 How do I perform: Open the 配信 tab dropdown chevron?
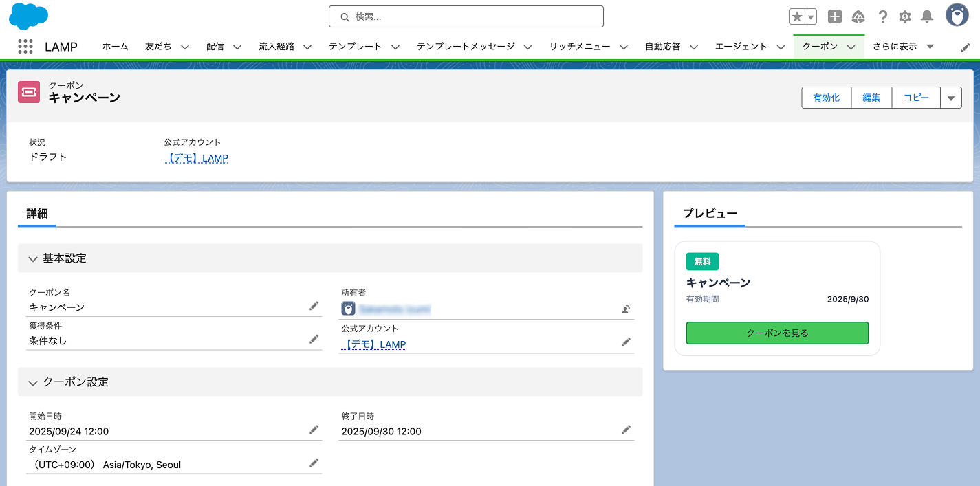tap(237, 47)
